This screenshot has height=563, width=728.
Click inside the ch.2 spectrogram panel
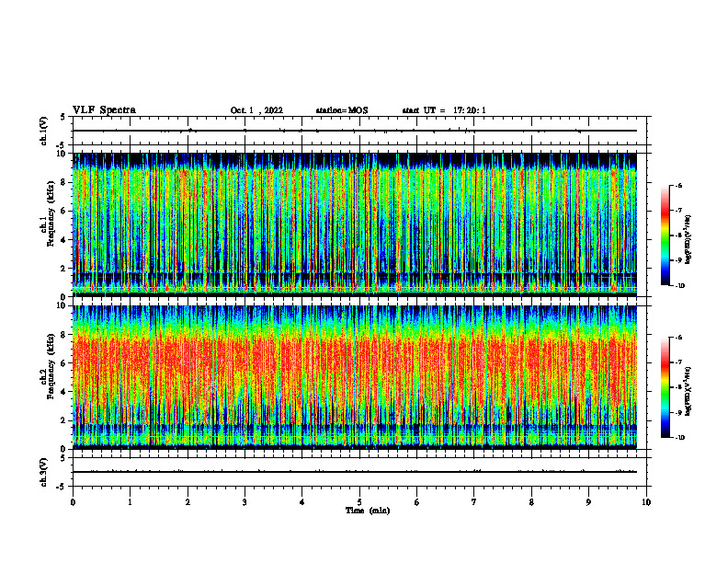pyautogui.click(x=355, y=377)
